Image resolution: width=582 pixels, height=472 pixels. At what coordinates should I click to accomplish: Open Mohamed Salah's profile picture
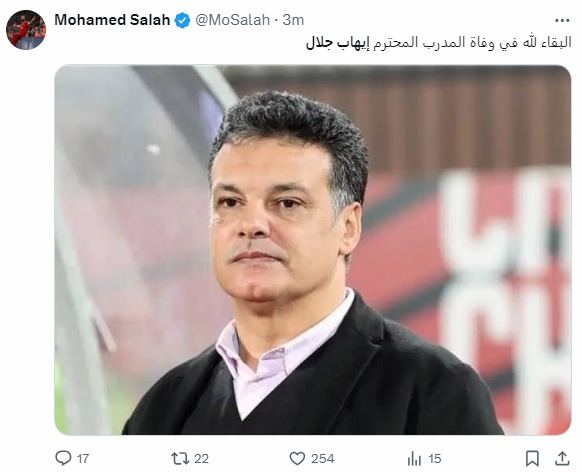point(26,30)
